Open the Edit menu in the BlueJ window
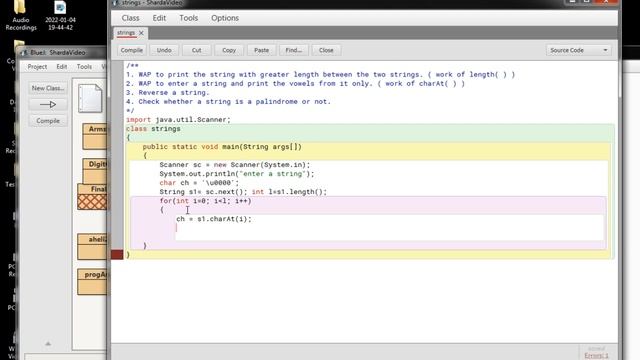Image resolution: width=640 pixels, height=360 pixels. coord(62,67)
